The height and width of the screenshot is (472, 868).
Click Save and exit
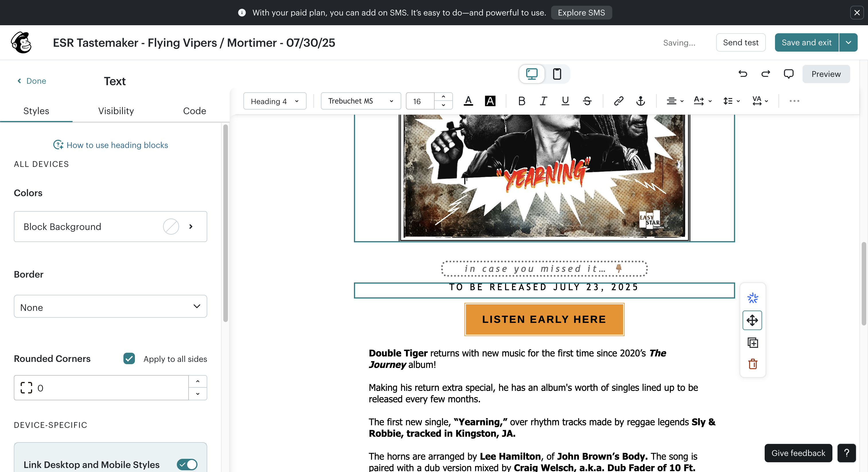click(806, 42)
